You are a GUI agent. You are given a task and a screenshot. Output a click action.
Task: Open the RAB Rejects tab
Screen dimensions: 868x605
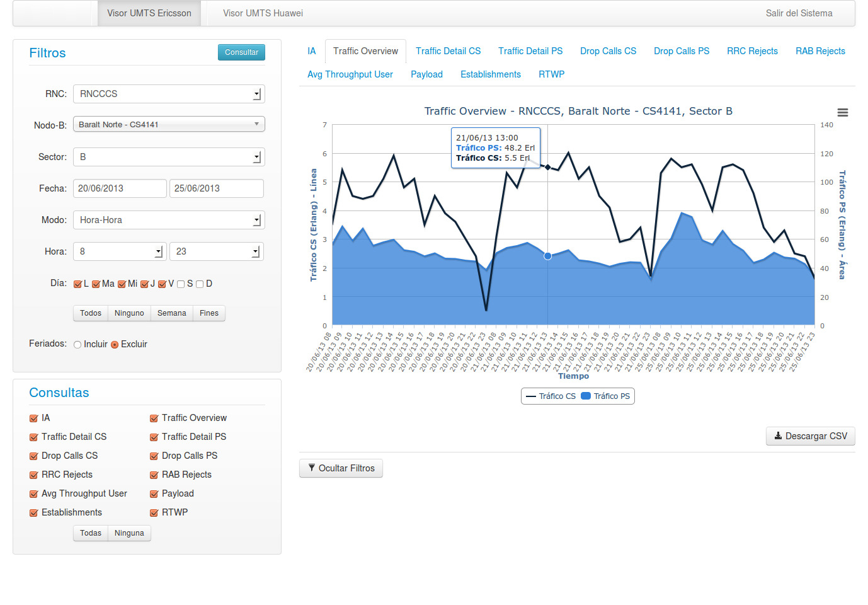coord(820,51)
